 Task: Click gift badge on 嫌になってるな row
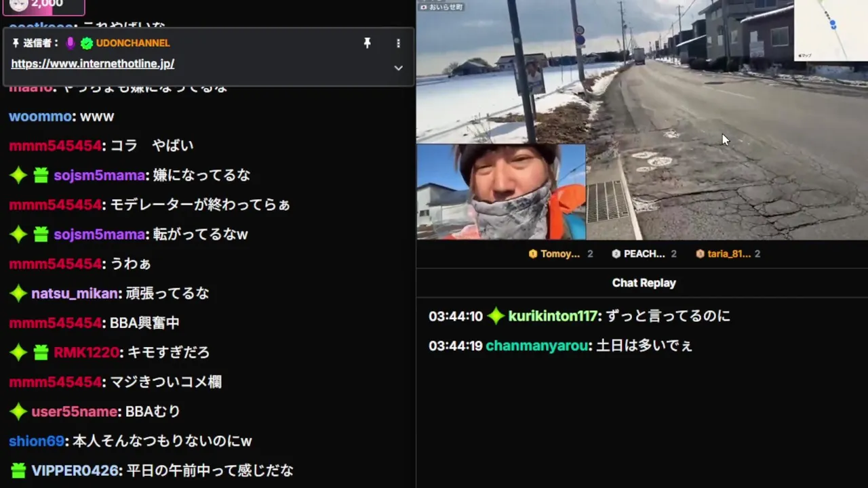tap(41, 176)
